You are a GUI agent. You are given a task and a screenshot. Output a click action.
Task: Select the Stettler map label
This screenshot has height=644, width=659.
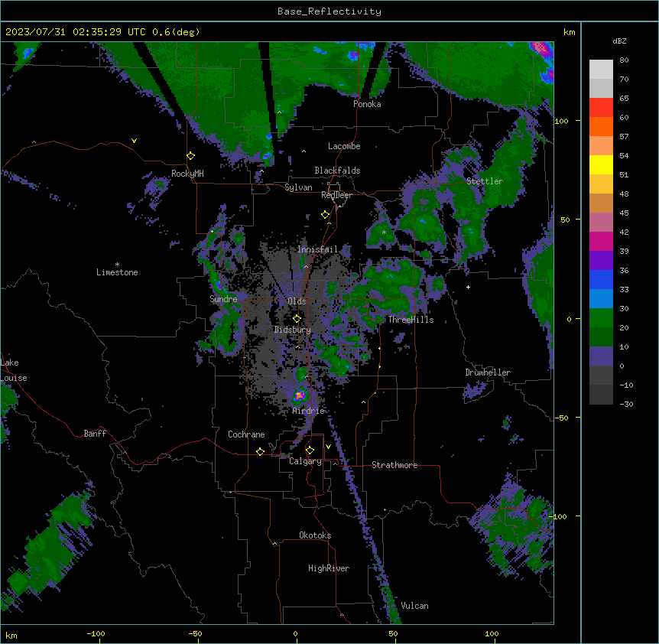click(485, 181)
